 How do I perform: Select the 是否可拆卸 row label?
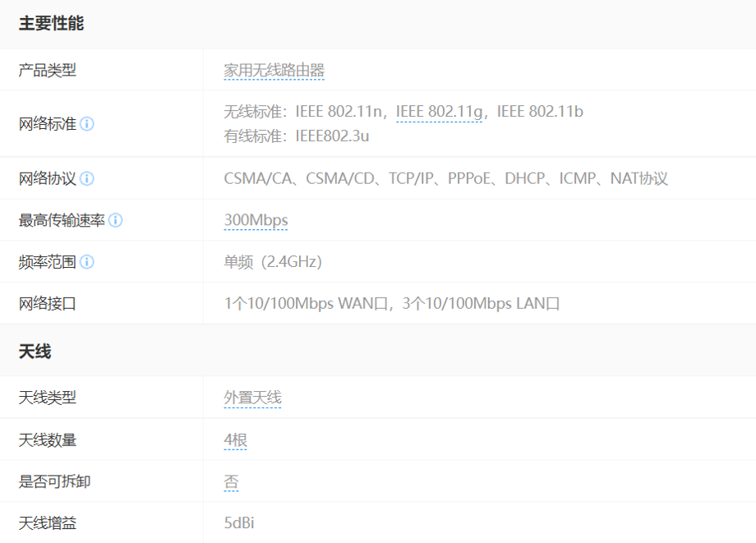[x=54, y=482]
